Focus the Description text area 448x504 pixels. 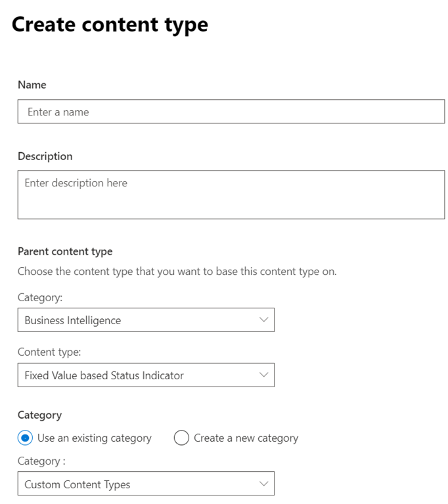(x=231, y=194)
